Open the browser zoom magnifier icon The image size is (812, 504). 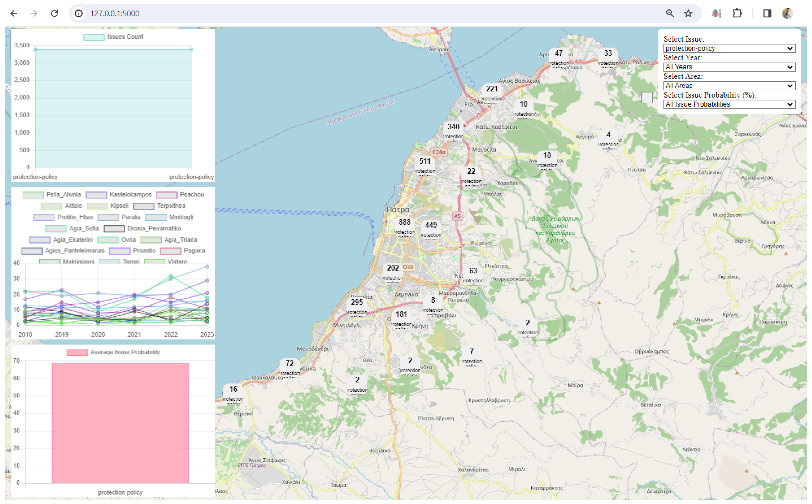(670, 13)
